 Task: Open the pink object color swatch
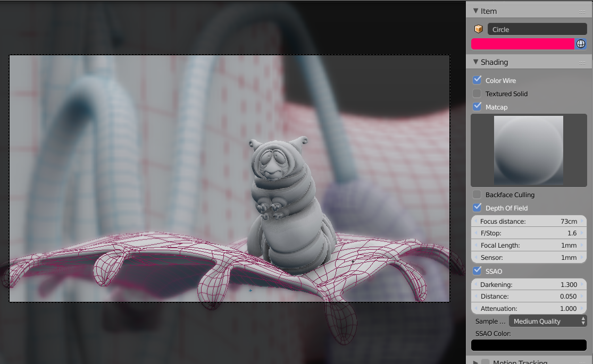coord(523,44)
